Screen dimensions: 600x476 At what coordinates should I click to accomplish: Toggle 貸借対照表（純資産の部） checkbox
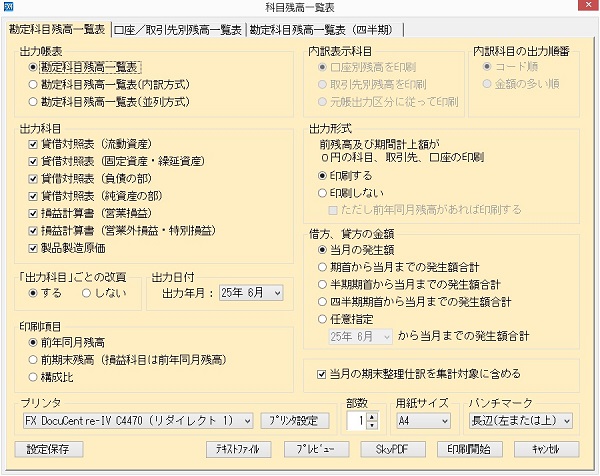point(33,196)
